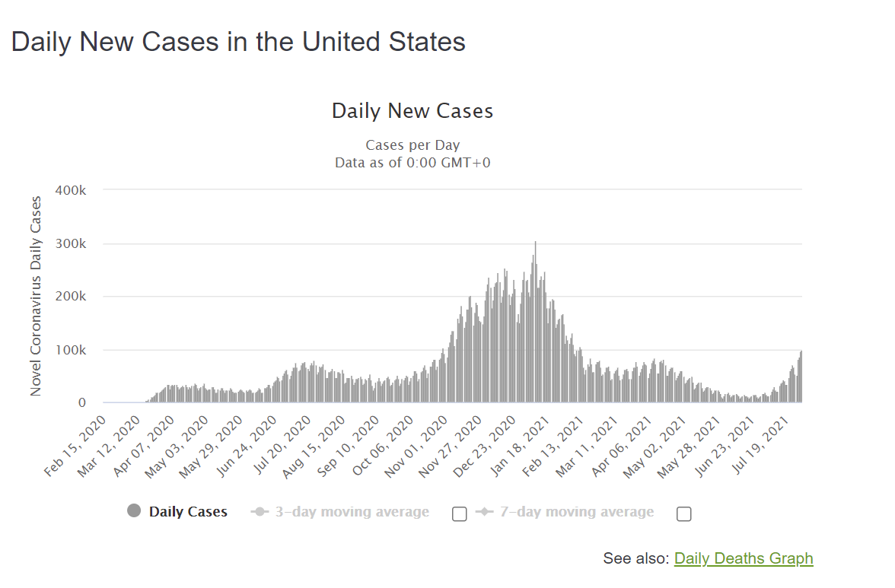Click the Jan 18, 2021 axis label
This screenshot has height=588, width=895.
519,446
